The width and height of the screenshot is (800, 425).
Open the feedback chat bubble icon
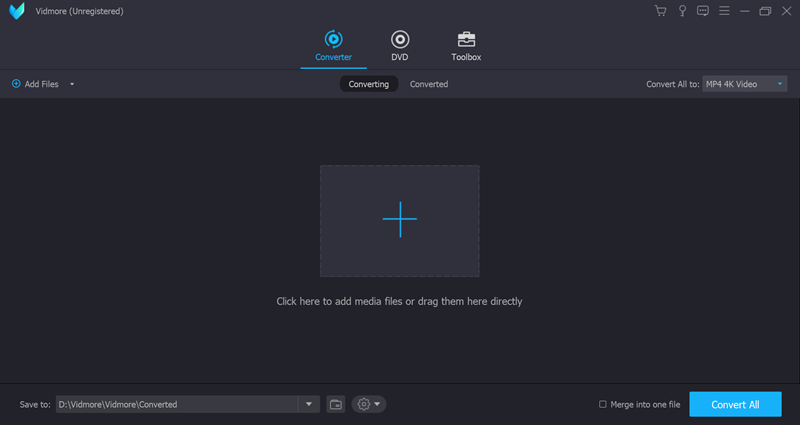pos(703,11)
